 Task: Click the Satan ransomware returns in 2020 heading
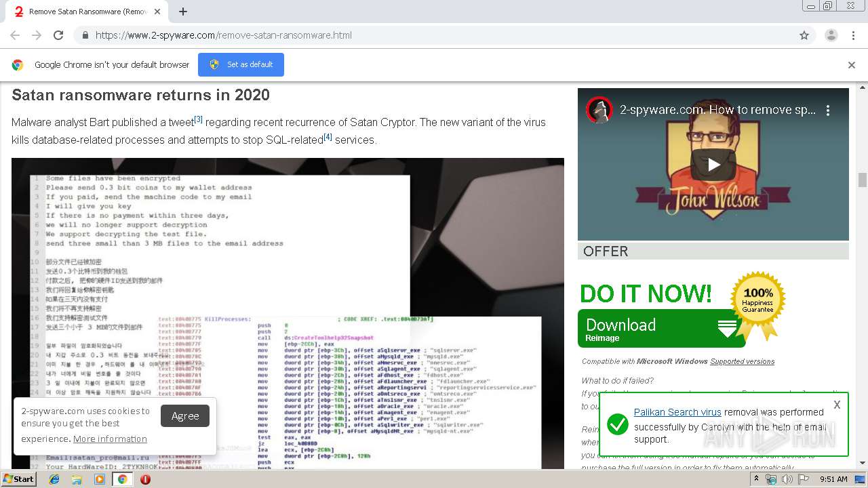tap(140, 95)
